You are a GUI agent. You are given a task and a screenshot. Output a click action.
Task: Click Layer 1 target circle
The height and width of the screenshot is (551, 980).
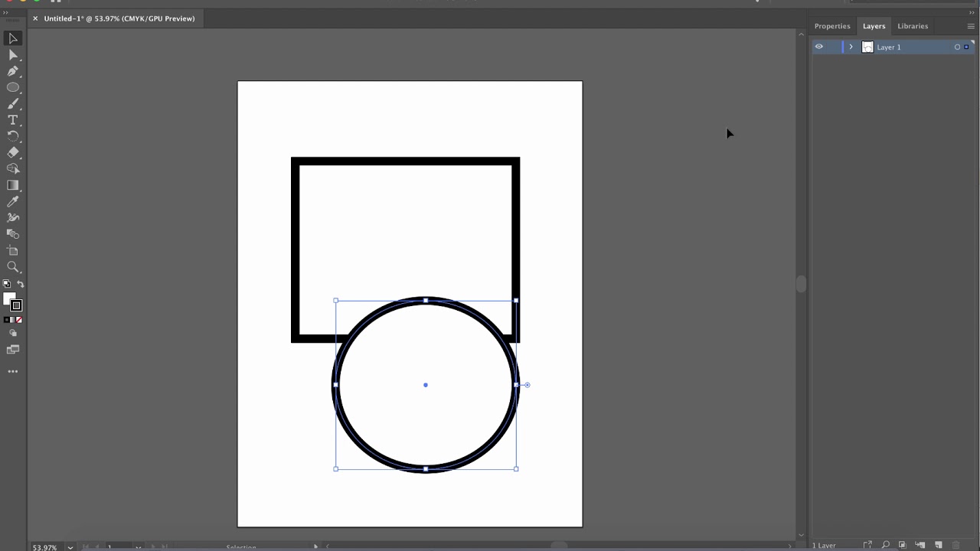tap(957, 47)
